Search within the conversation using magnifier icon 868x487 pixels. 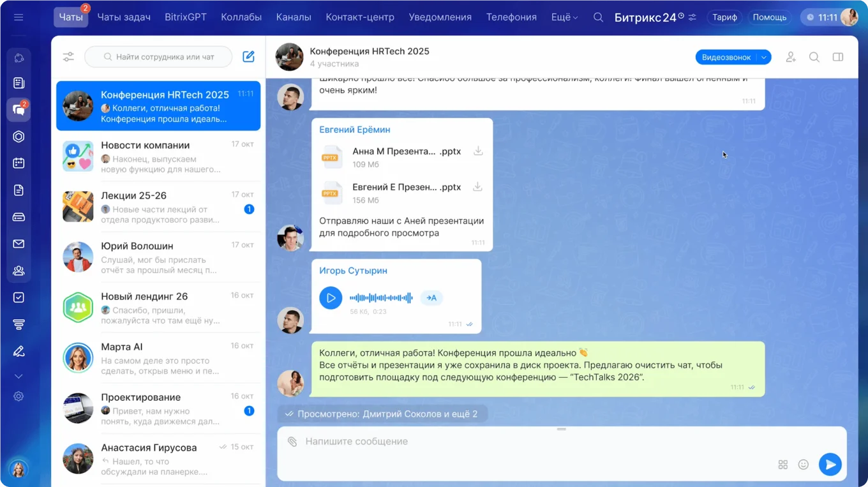[814, 57]
